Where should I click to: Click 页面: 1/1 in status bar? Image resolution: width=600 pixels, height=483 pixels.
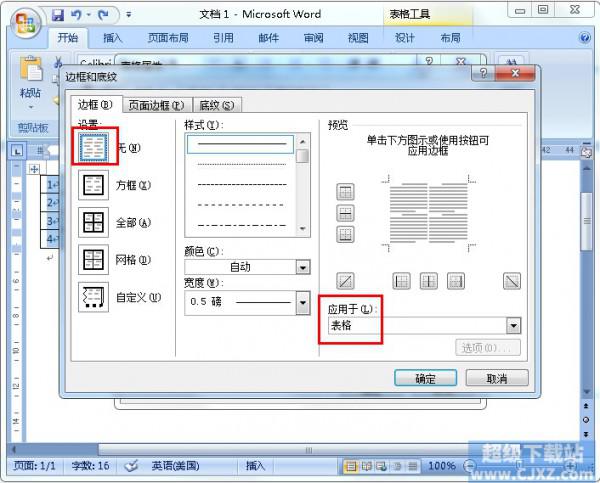[x=34, y=466]
